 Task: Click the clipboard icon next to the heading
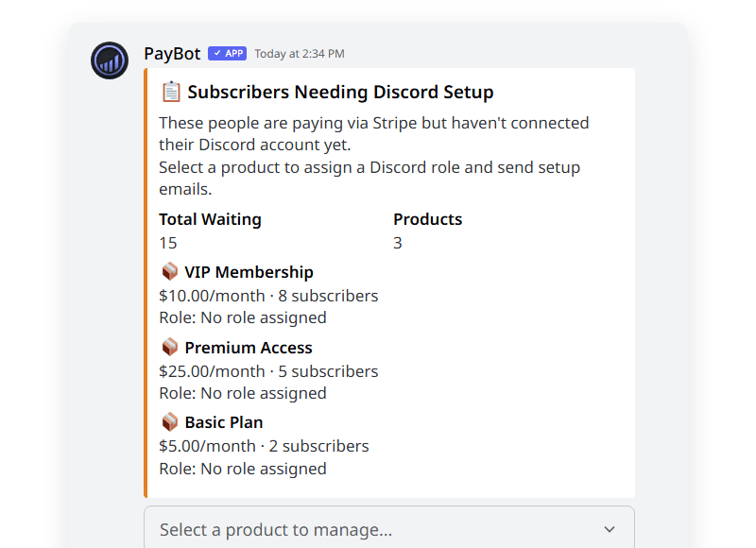171,91
